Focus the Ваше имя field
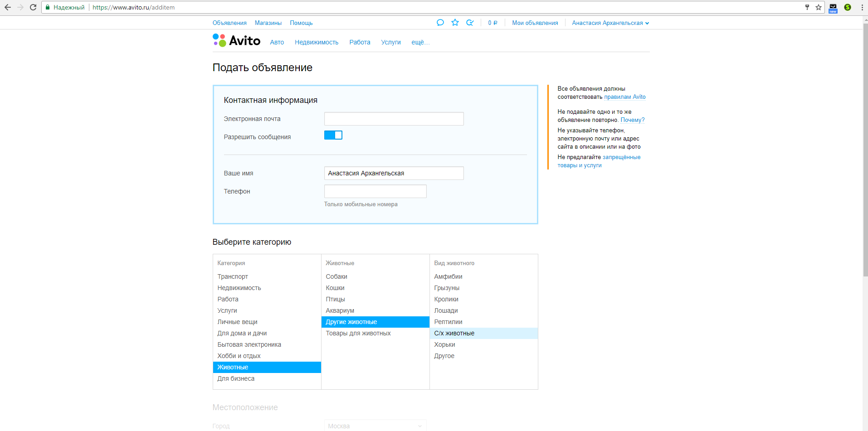 (x=394, y=173)
